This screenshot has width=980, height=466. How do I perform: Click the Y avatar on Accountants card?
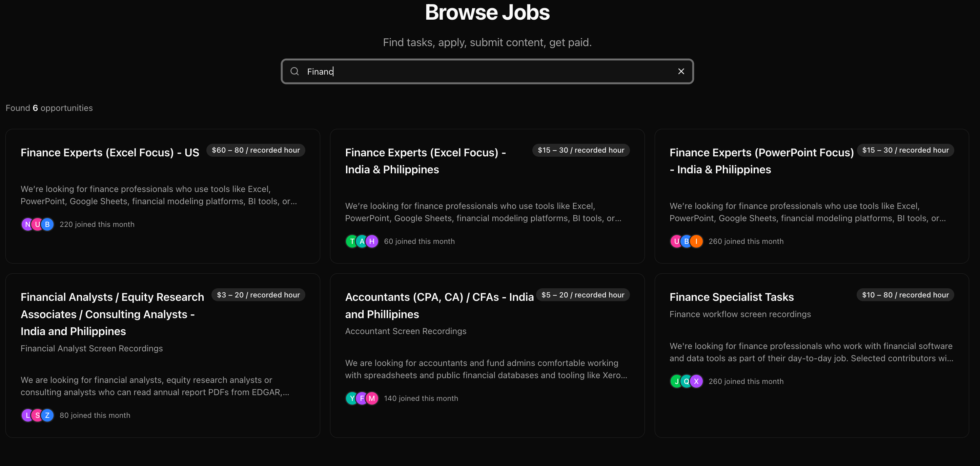[352, 398]
